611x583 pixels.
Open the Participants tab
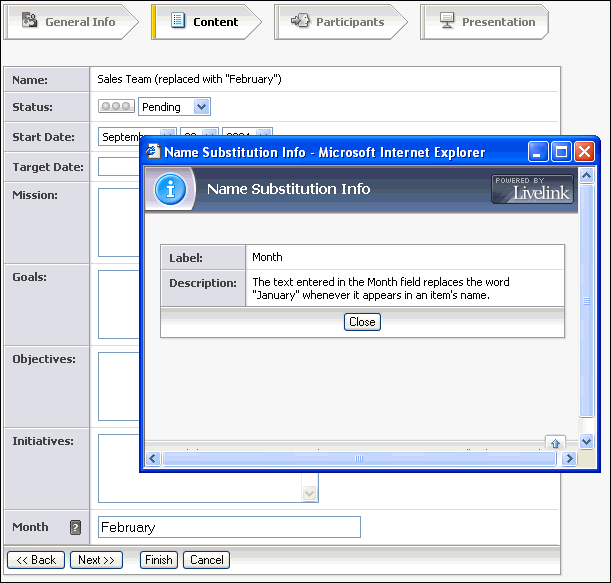tap(338, 21)
